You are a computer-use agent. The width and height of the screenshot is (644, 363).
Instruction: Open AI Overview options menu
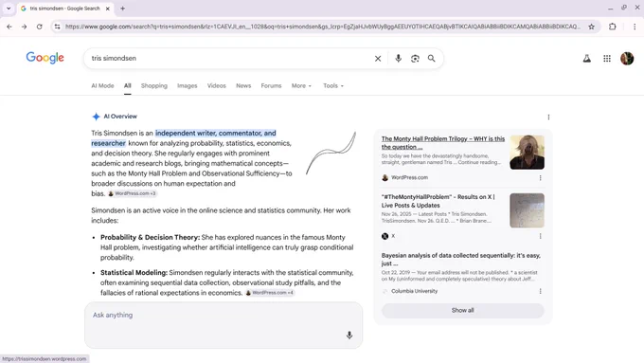point(548,118)
